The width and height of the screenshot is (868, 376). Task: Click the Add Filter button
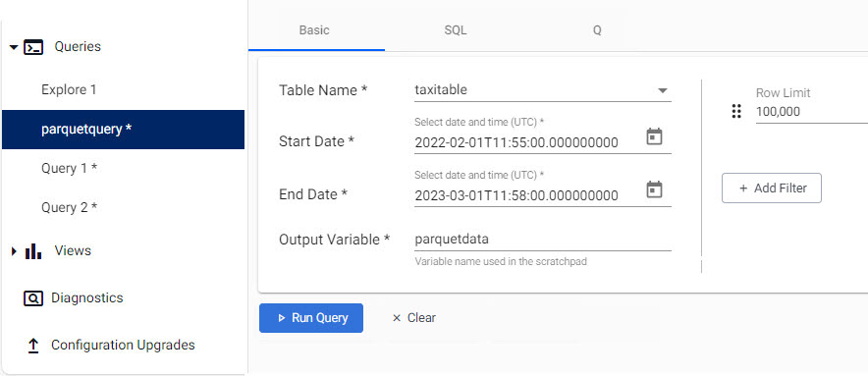772,188
